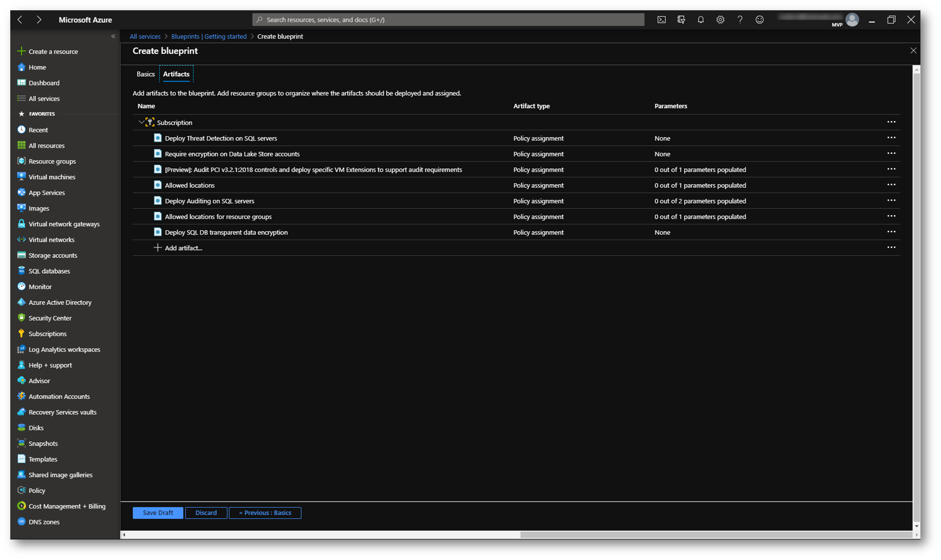The width and height of the screenshot is (941, 560).
Task: Click the user account avatar
Action: 852,20
